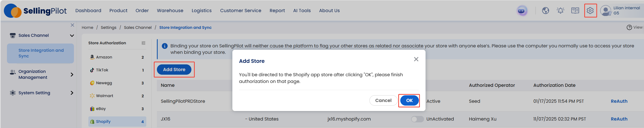The image size is (644, 128).
Task: Select Amazon in store list
Action: pyautogui.click(x=104, y=57)
